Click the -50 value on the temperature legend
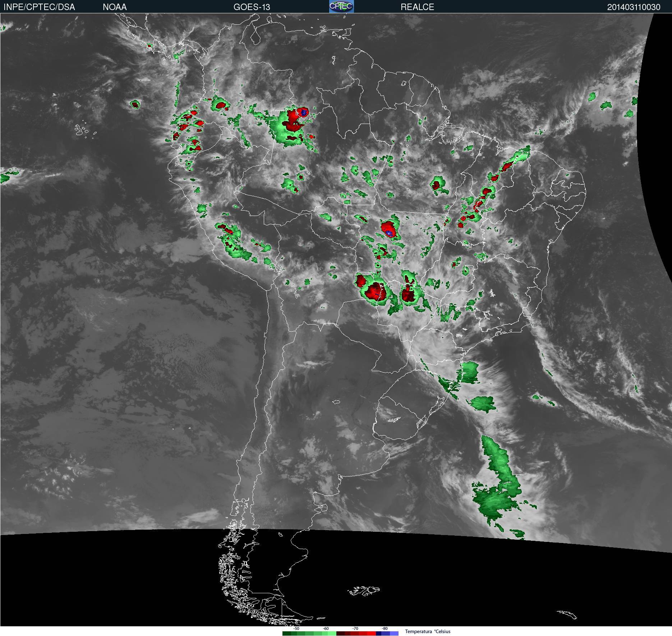The width and height of the screenshot is (672, 636). [x=296, y=628]
